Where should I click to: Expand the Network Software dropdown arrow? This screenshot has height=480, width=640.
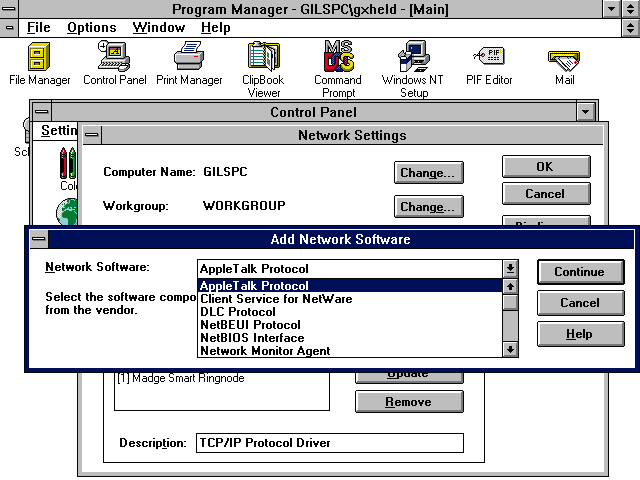(510, 268)
